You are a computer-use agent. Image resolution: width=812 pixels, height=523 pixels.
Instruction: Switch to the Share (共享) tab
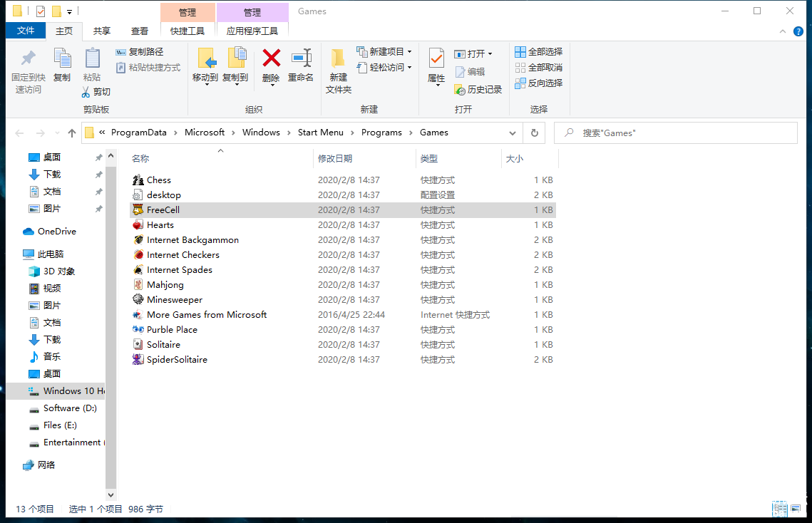(102, 31)
